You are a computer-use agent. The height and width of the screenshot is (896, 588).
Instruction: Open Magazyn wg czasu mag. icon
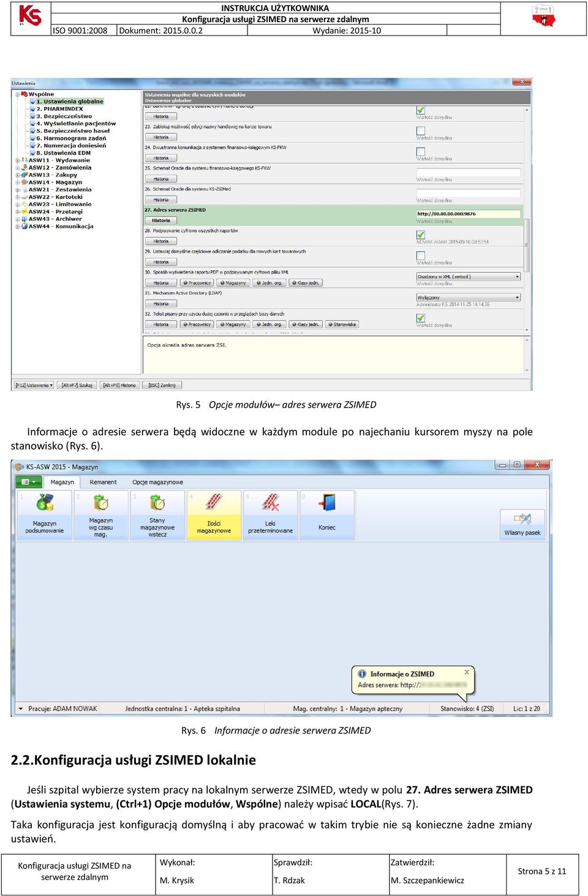[101, 515]
